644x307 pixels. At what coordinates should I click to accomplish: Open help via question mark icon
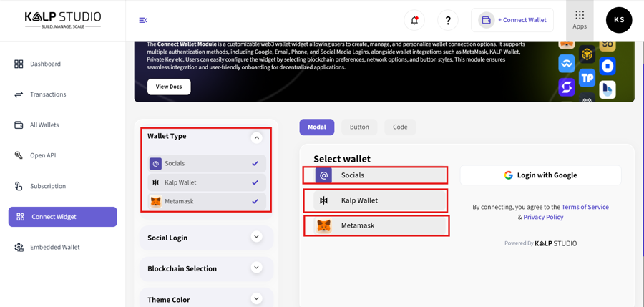448,20
